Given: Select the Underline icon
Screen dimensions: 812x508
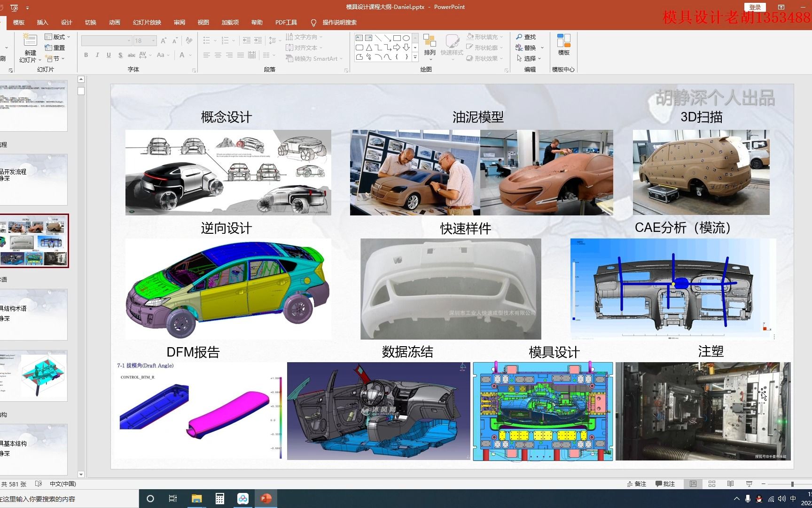Looking at the screenshot, I should tap(109, 55).
